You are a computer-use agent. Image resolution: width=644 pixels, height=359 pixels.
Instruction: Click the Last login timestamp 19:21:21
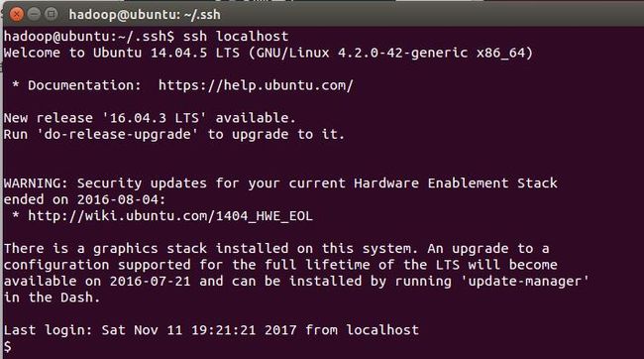coord(223,330)
